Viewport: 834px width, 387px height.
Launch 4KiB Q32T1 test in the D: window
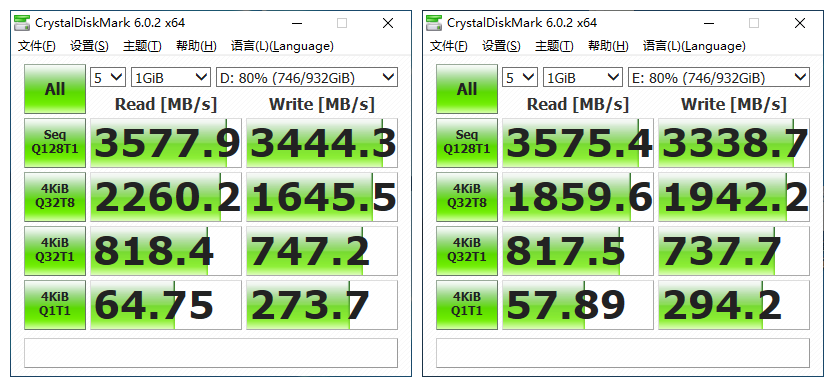(x=55, y=250)
